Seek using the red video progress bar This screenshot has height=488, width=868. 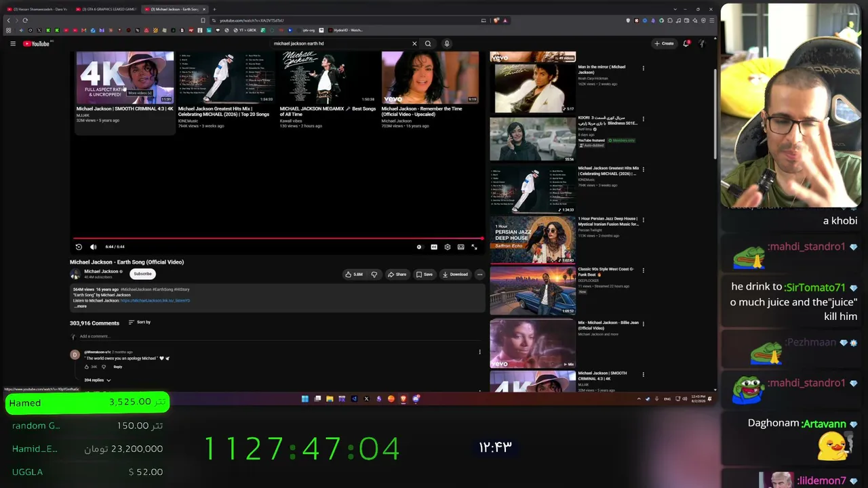pyautogui.click(x=278, y=239)
